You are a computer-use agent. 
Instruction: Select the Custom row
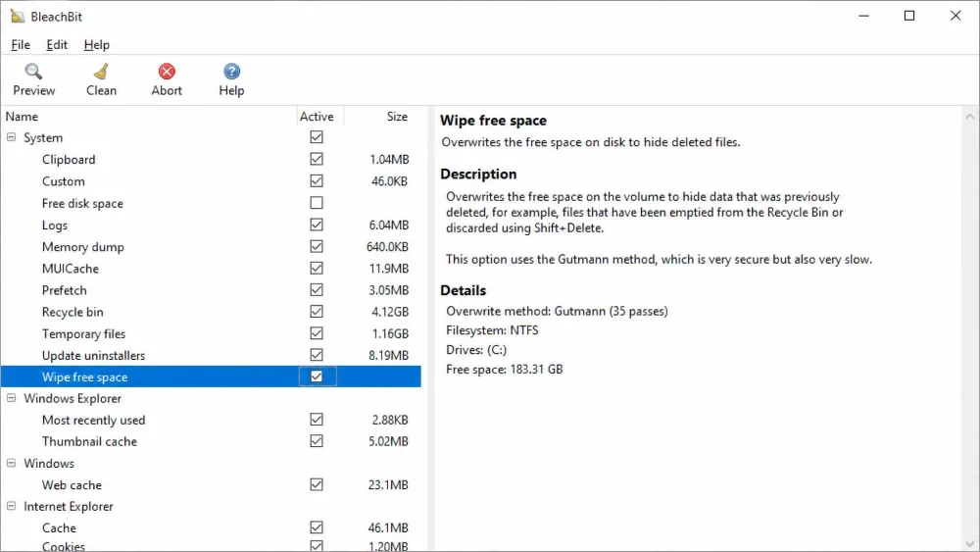(x=211, y=181)
